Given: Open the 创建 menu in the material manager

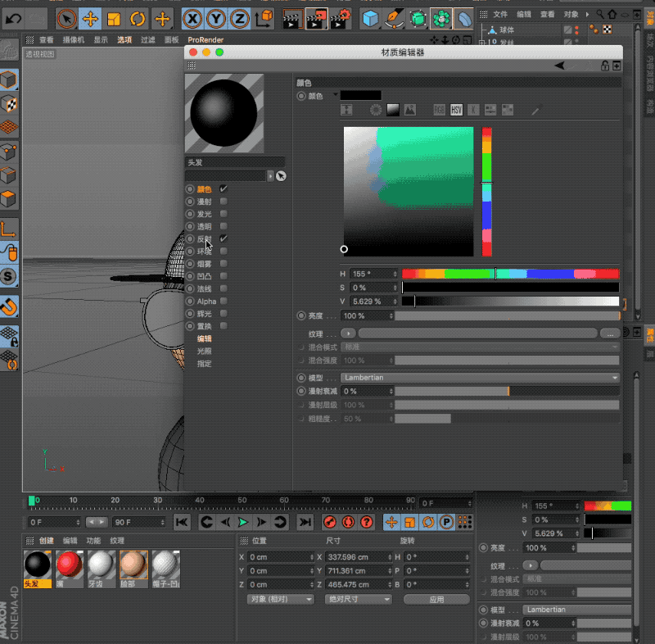Looking at the screenshot, I should pos(47,541).
